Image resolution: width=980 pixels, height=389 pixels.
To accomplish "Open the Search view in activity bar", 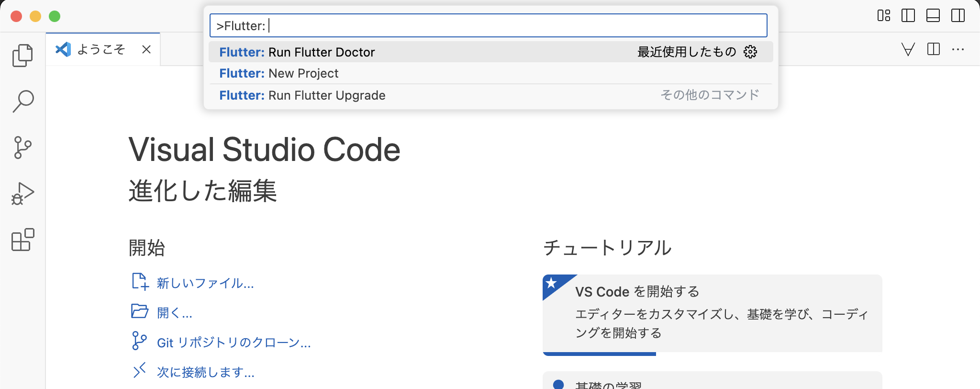I will (22, 101).
